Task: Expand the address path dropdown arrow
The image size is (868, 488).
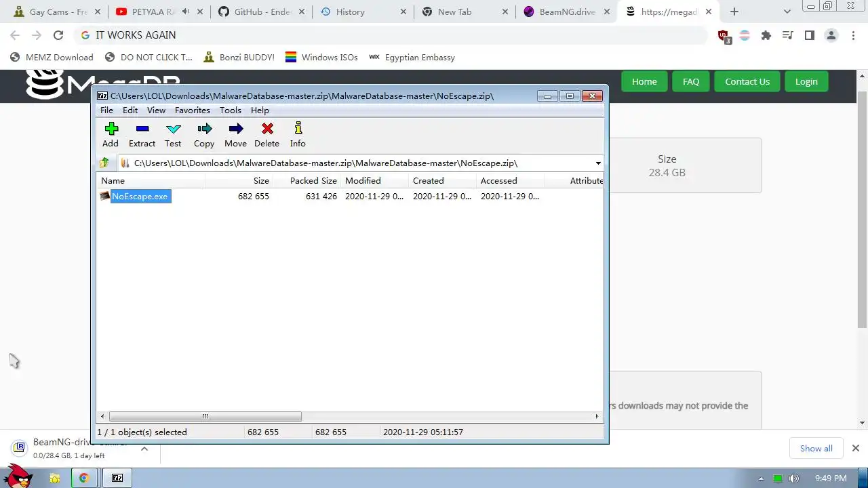Action: click(598, 163)
